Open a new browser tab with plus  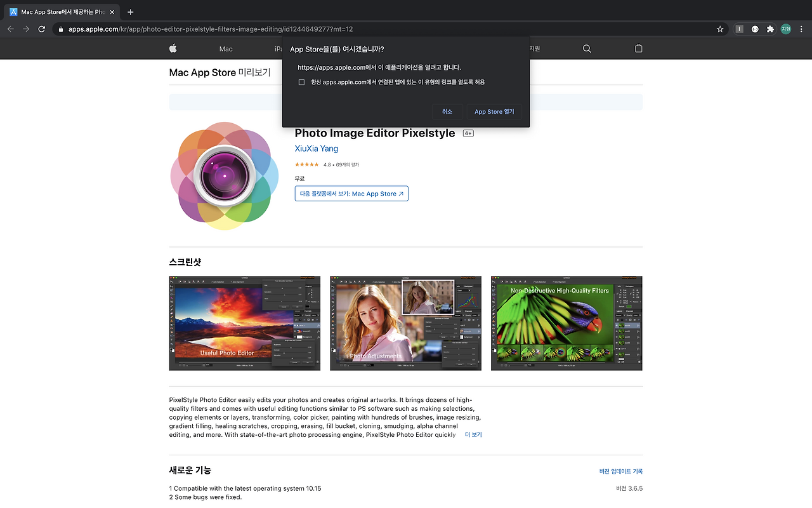[131, 12]
